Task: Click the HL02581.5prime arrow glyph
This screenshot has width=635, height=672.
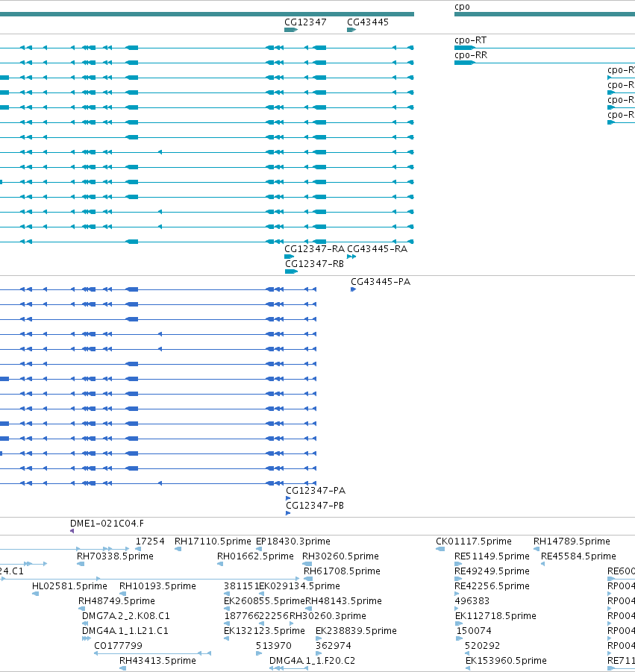Action: tap(36, 594)
